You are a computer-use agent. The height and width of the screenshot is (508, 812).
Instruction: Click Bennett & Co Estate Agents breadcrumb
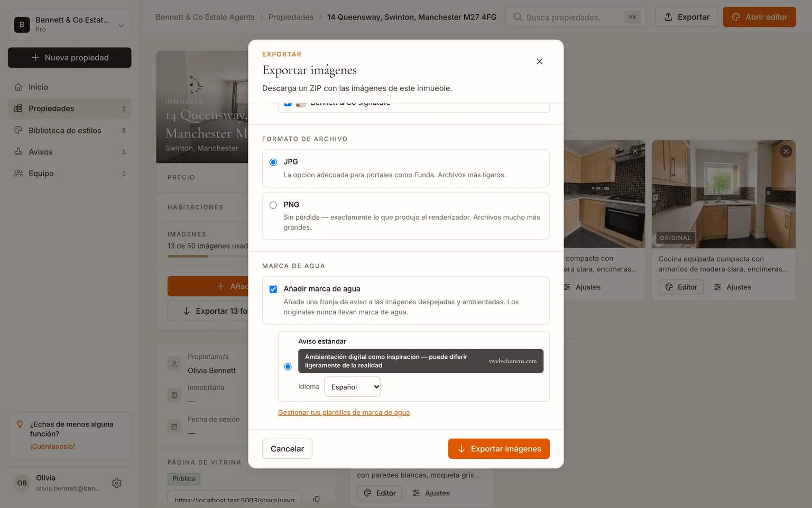205,17
